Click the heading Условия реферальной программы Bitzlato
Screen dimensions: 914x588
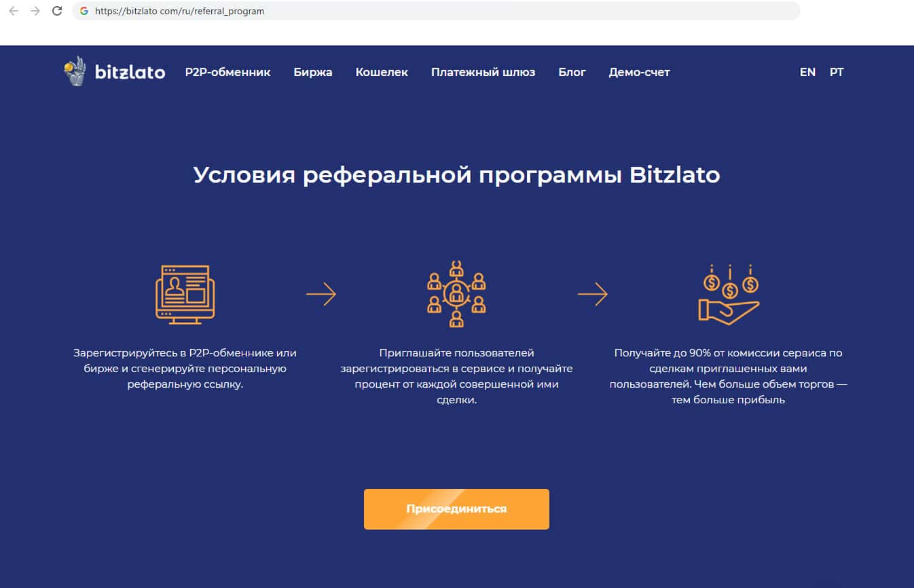[456, 175]
